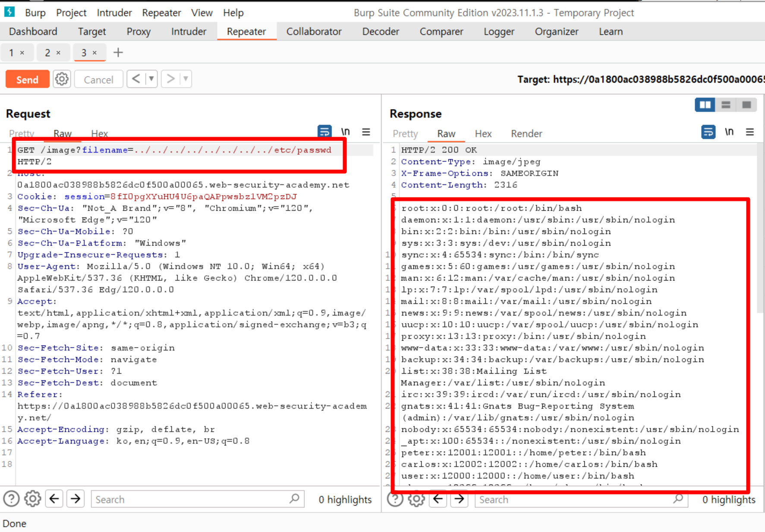The height and width of the screenshot is (532, 765).
Task: Switch Request view to Raw
Action: 63,134
